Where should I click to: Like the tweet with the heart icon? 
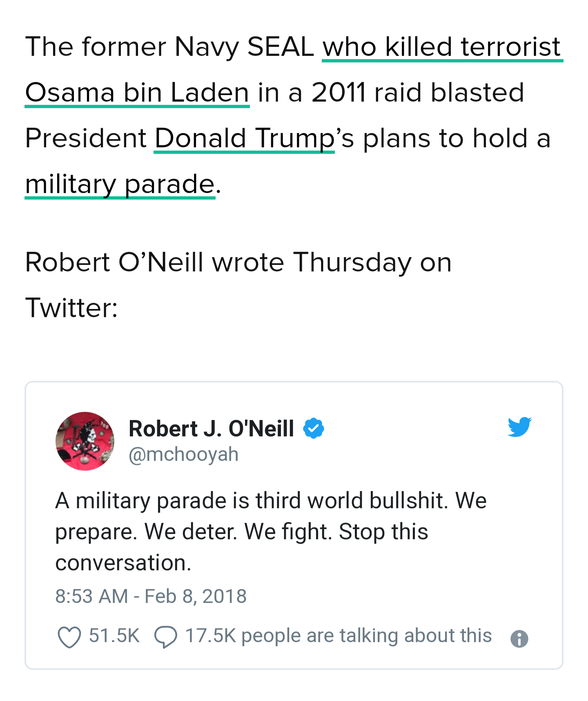click(69, 637)
